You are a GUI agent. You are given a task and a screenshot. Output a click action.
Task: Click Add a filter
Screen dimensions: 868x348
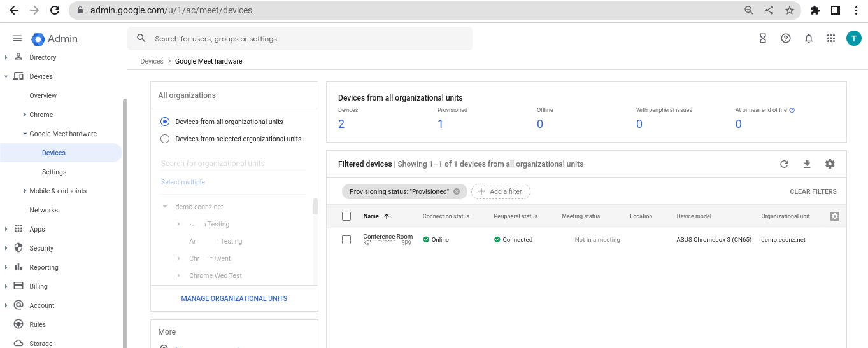point(501,191)
